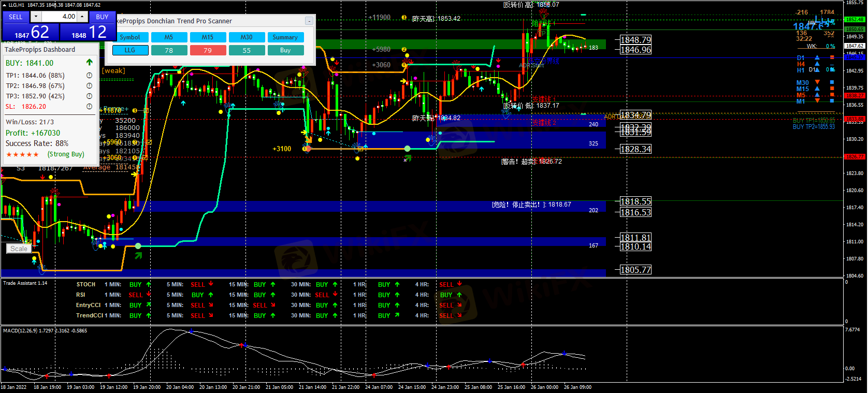Select the Summary column header in scanner
Viewport: 868px width, 393px height.
pyautogui.click(x=285, y=37)
